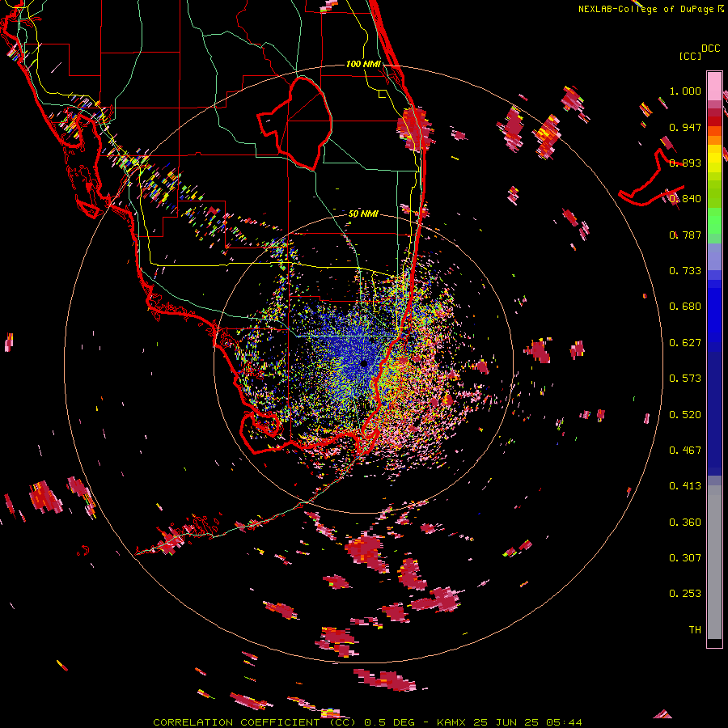Image resolution: width=728 pixels, height=728 pixels.
Task: Pick the light pink top of color bar
Action: [714, 86]
